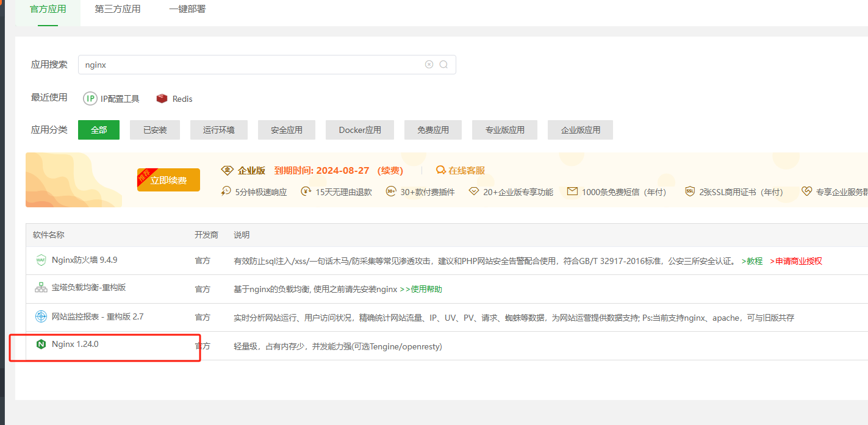Click the Nginx防火墙 9.4.9 name

coord(84,260)
